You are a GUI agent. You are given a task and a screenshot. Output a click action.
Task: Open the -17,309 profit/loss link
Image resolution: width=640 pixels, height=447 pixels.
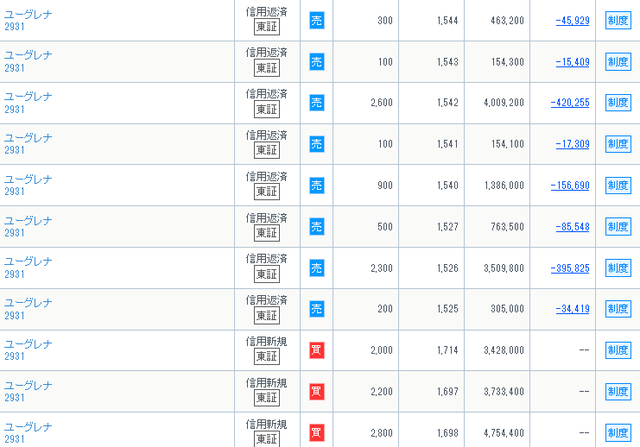click(x=572, y=144)
